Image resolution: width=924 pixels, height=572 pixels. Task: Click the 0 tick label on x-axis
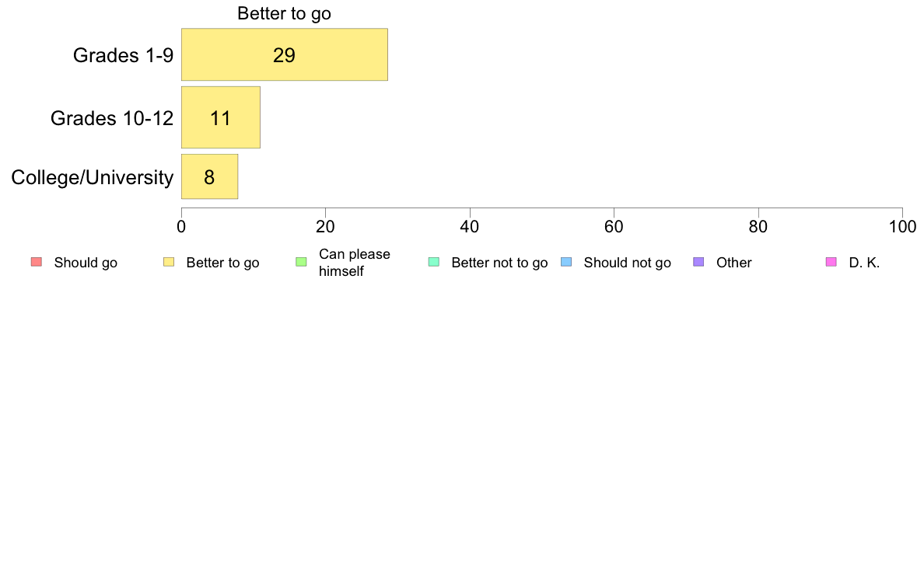[x=181, y=227]
